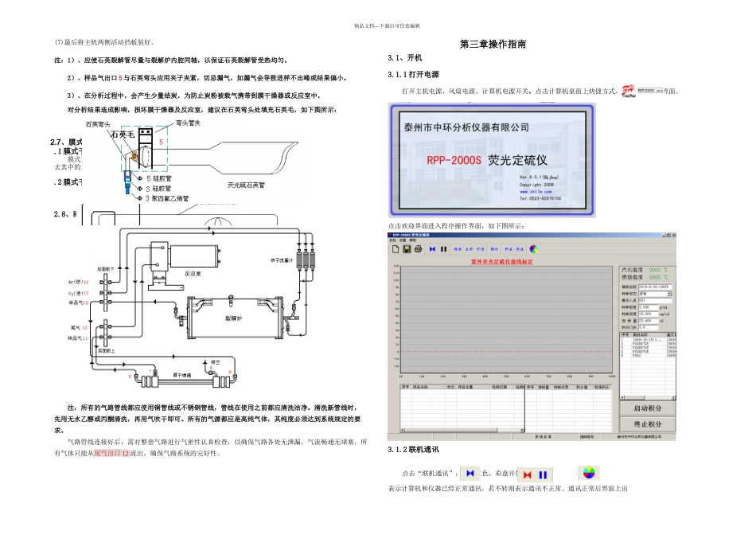Click horizontal scrollbar under curve list
Image resolution: width=756 pixels, height=535 pixels.
coord(648,397)
